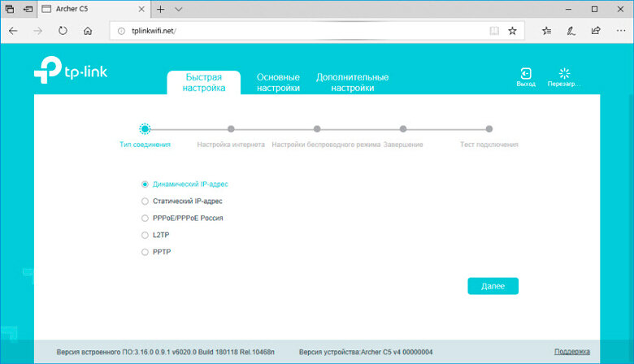Screen dimensions: 634x364
Task: Open the Основные настройки tab
Action: click(278, 82)
